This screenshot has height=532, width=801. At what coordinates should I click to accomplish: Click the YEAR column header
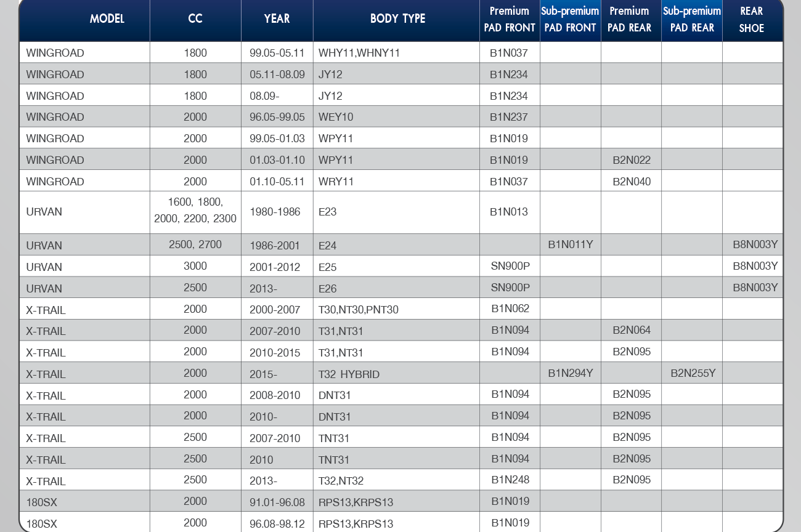tap(277, 18)
